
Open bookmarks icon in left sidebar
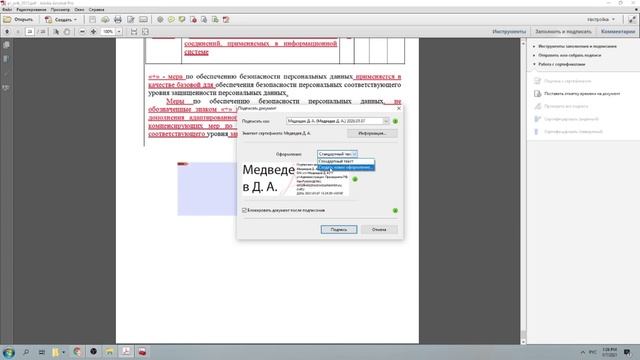pos(6,59)
